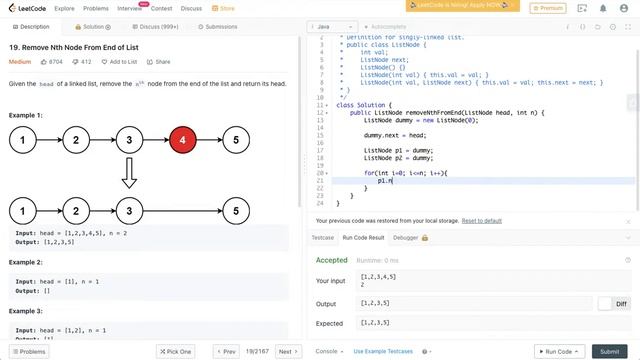Open the notifications bell
640x360 pixels.
tap(603, 8)
